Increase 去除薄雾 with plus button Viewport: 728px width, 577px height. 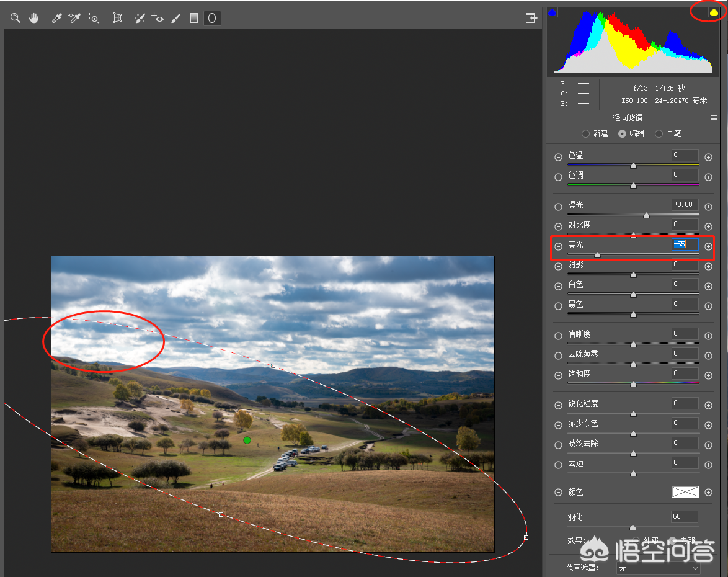click(709, 356)
